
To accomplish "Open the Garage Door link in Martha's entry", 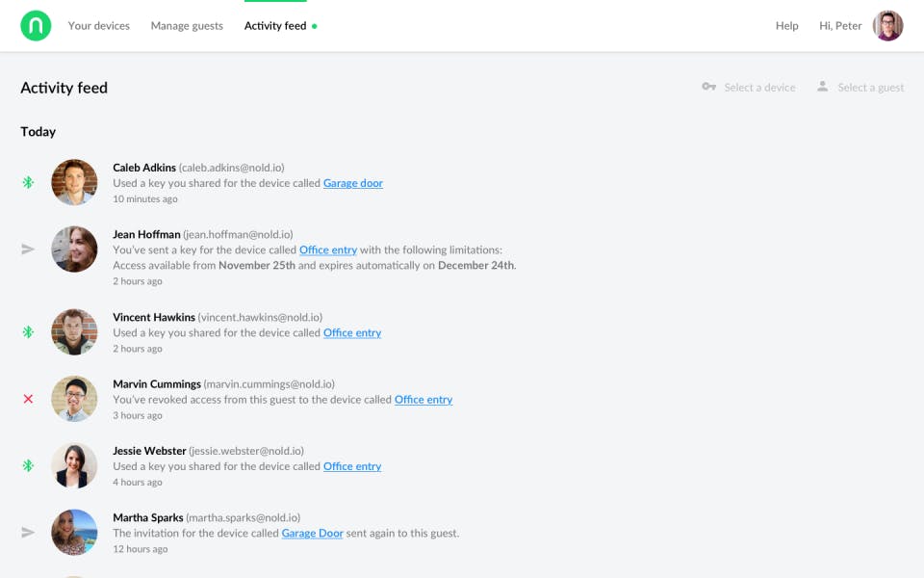I will click(x=312, y=533).
